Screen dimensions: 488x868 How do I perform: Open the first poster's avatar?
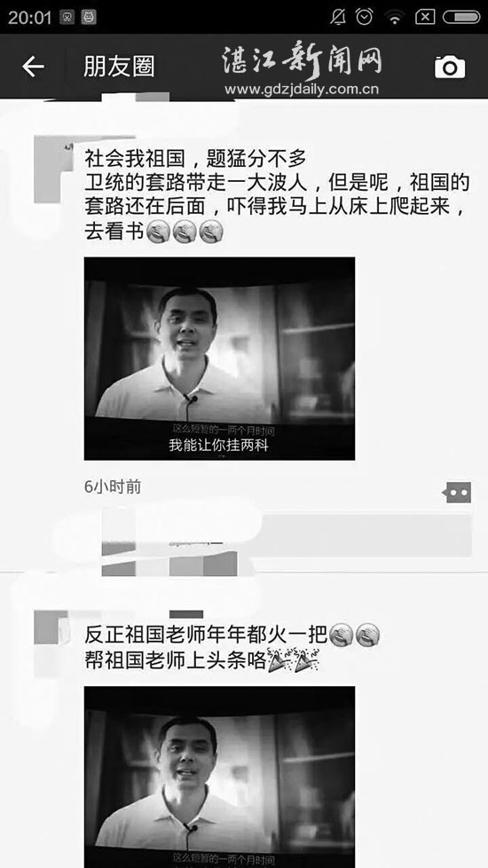point(53,169)
